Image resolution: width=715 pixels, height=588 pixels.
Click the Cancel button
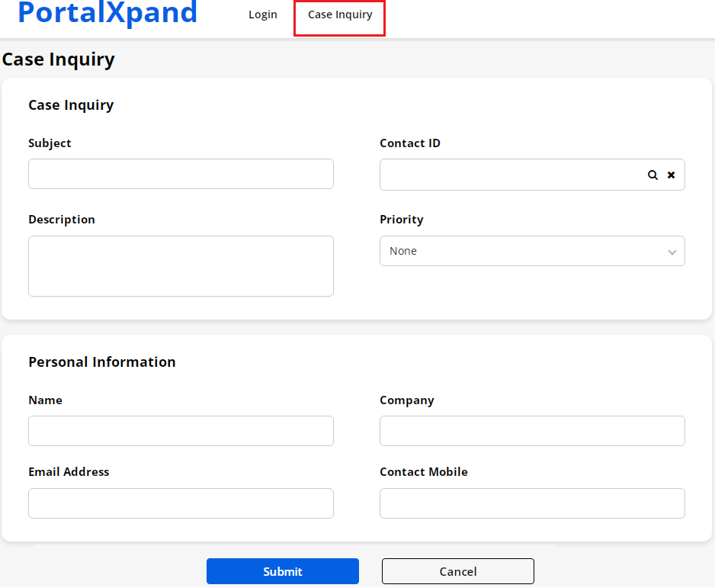coord(457,571)
